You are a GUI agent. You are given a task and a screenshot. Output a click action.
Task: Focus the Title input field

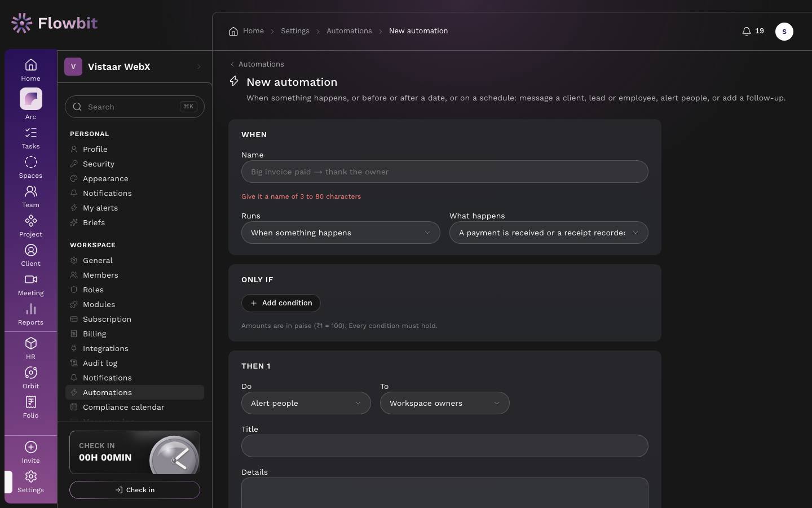445,446
